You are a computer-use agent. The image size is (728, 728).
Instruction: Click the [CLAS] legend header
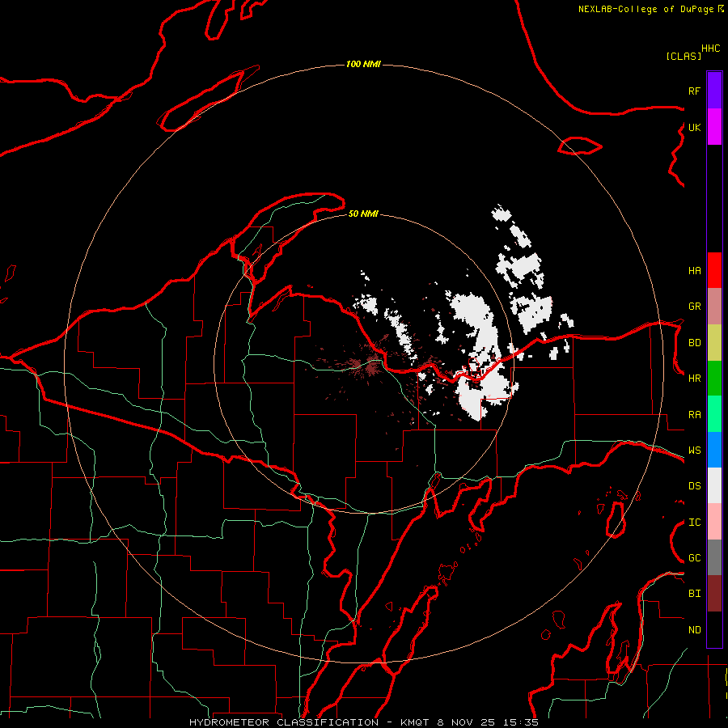coord(684,56)
